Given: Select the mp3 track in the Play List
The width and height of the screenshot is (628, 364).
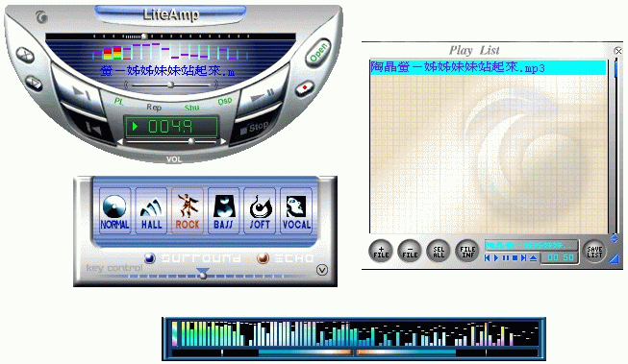Looking at the screenshot, I should tap(488, 67).
